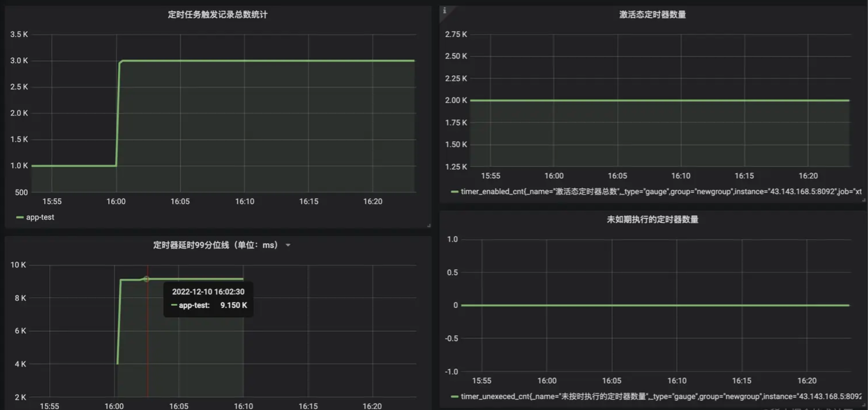Click the 9.150 K value in the tooltip
The width and height of the screenshot is (868, 410).
pos(234,305)
